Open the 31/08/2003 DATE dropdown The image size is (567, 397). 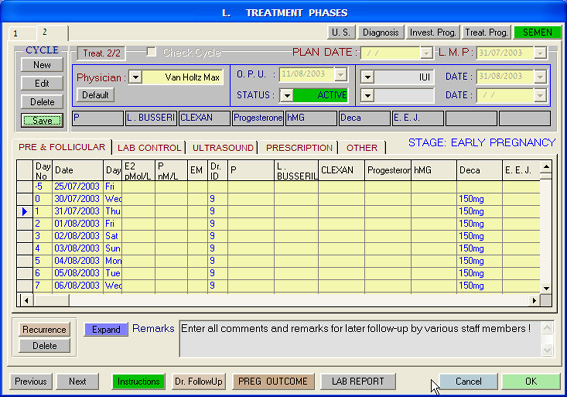tap(540, 77)
